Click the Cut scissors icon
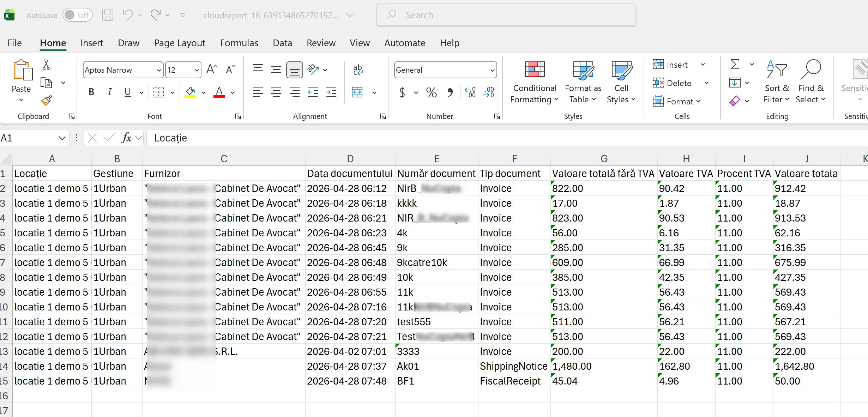The height and width of the screenshot is (417, 868). click(x=46, y=65)
